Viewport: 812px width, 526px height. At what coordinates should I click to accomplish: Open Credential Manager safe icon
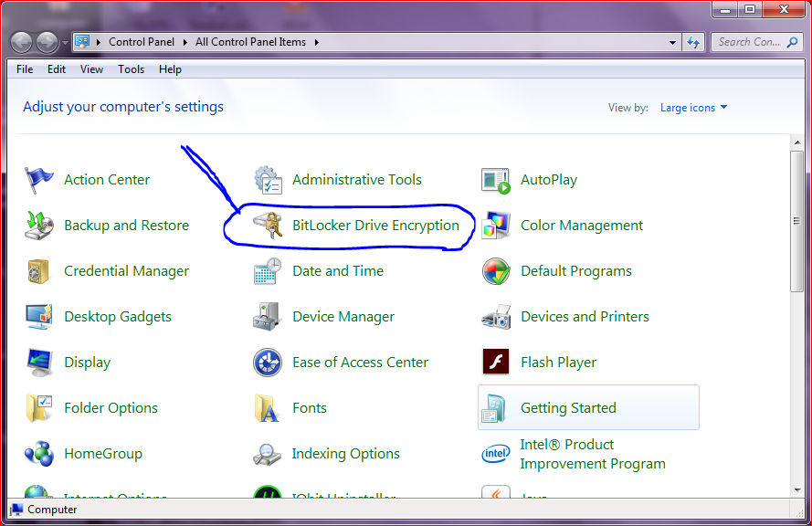39,271
